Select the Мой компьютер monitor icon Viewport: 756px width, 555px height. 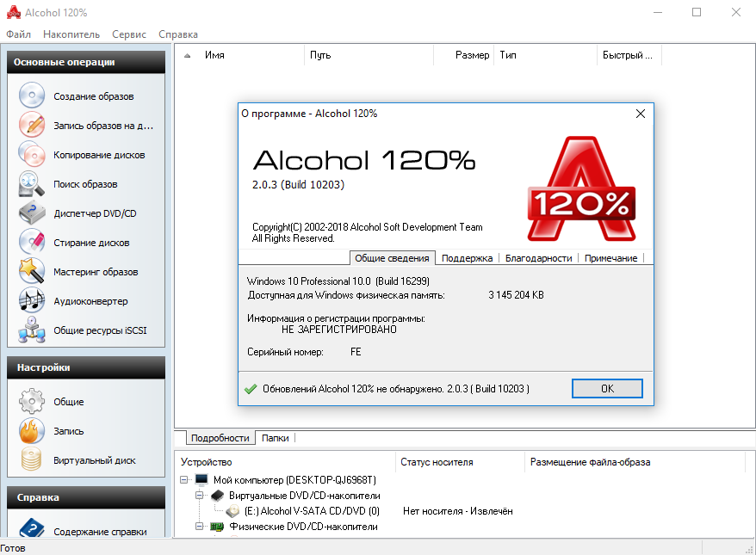[201, 479]
